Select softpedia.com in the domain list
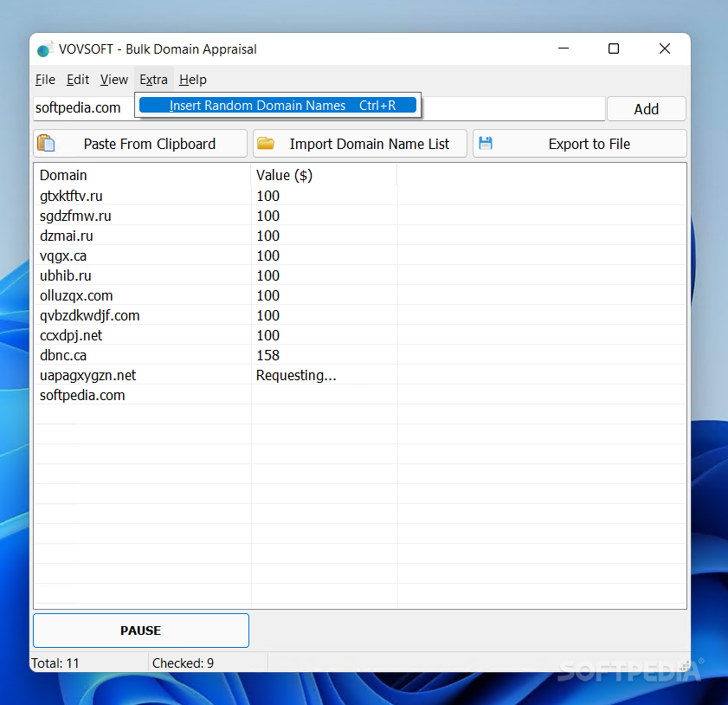728x705 pixels. [360, 396]
